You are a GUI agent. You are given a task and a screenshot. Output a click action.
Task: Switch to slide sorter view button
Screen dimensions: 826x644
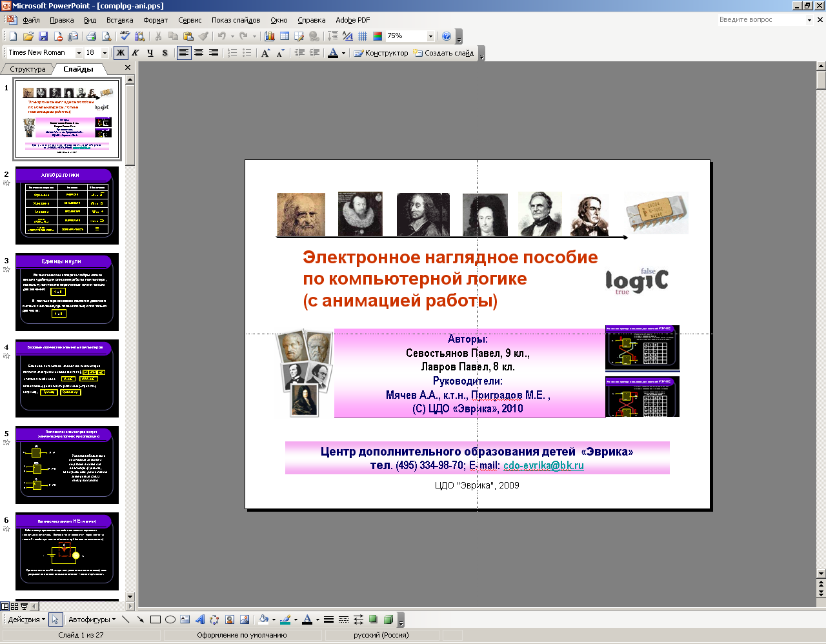14,607
